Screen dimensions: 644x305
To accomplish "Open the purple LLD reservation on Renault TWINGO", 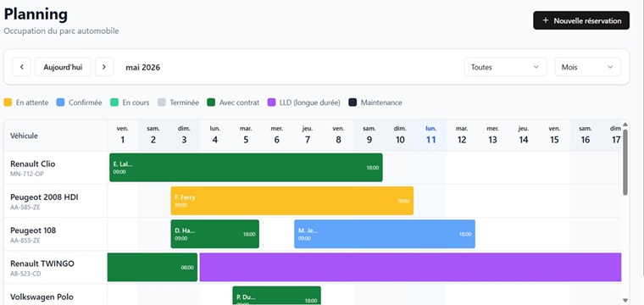I will click(410, 267).
